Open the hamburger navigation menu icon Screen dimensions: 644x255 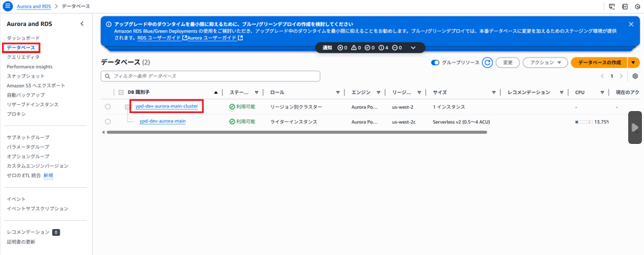pos(7,7)
